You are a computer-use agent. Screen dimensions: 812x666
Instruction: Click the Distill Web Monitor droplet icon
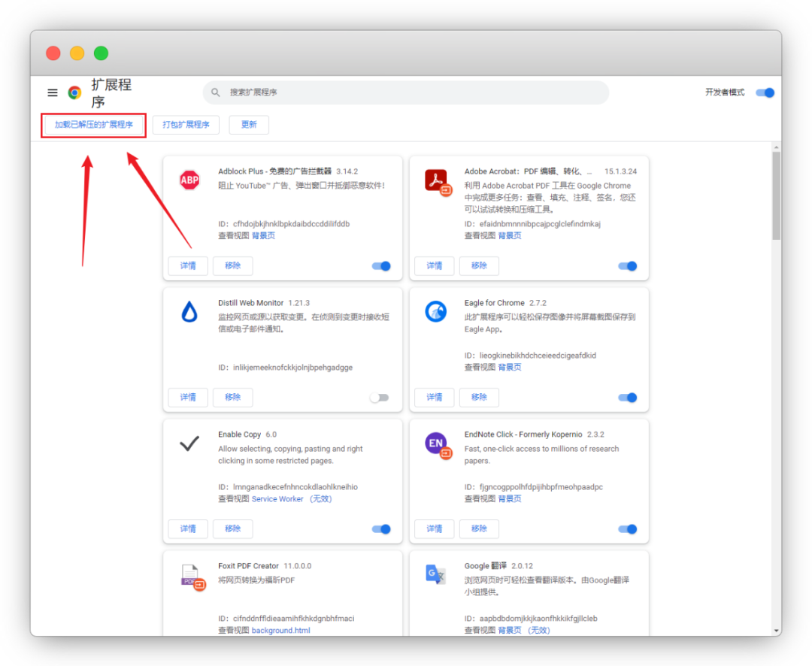tap(189, 312)
